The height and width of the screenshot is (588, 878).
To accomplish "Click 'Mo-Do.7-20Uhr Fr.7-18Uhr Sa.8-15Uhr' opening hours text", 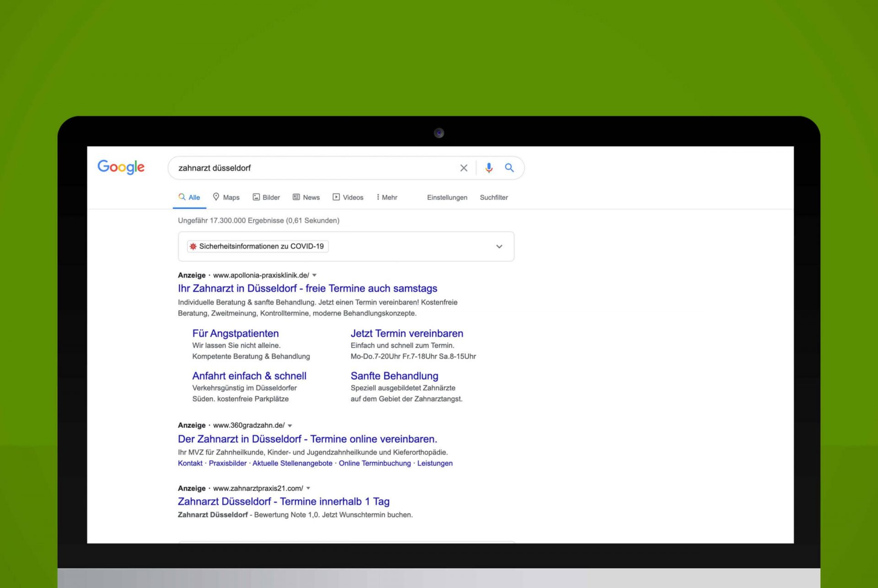I will click(x=413, y=356).
